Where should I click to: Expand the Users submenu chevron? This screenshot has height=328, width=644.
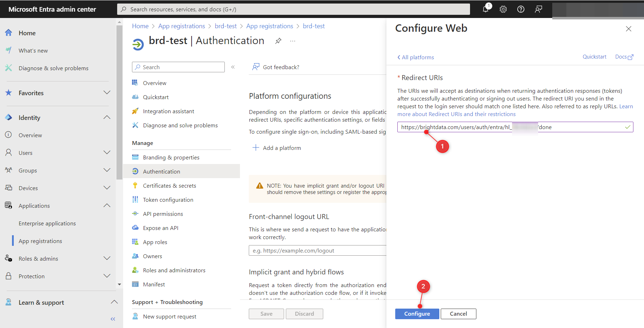coord(107,153)
